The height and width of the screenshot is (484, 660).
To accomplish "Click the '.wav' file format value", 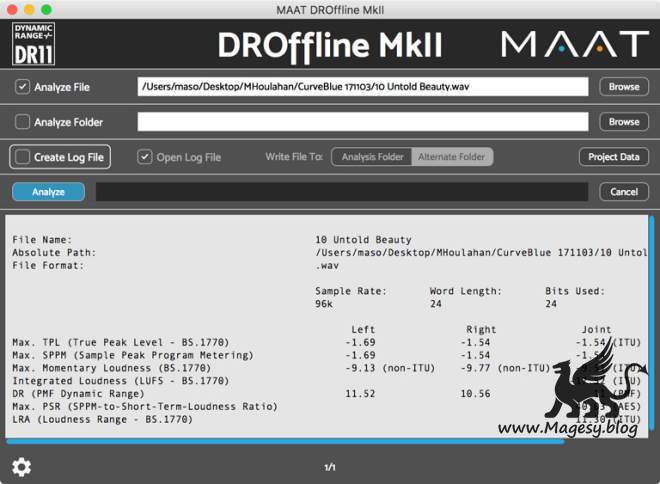I will point(327,266).
